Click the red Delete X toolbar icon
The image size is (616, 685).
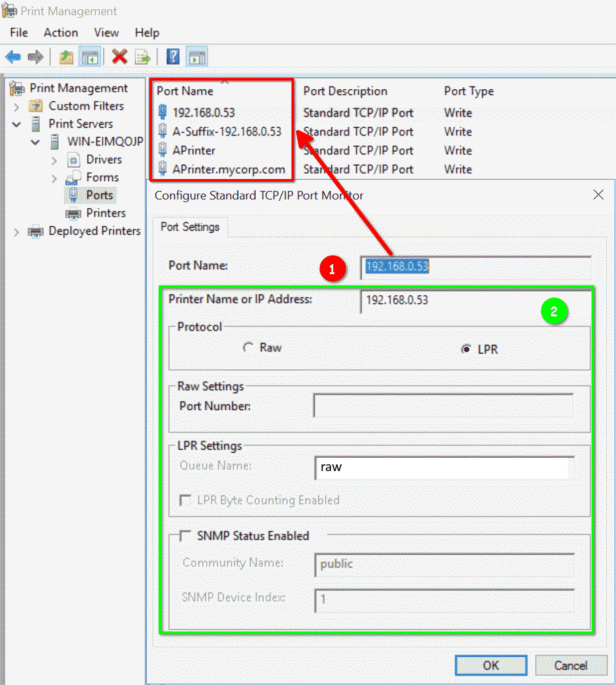[120, 57]
